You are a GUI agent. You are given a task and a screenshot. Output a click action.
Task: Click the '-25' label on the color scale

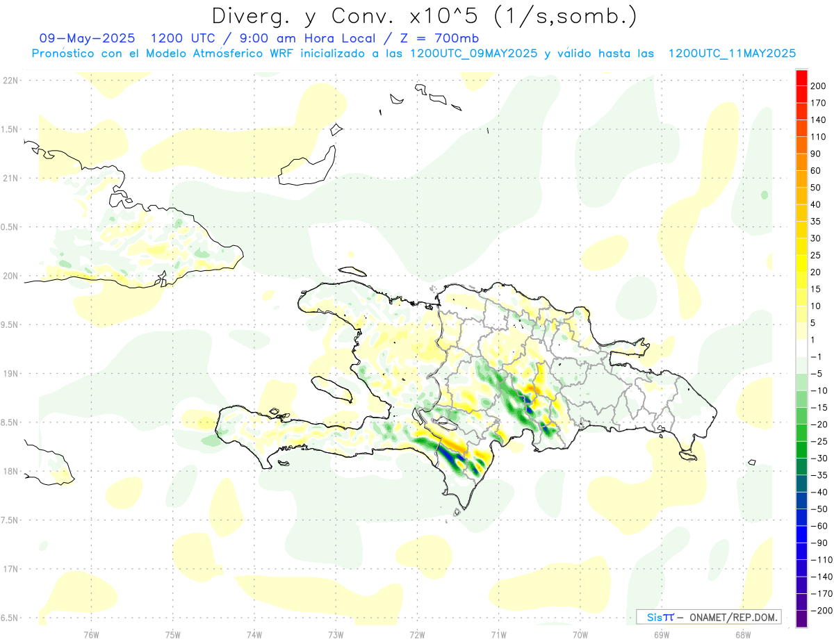pos(820,441)
